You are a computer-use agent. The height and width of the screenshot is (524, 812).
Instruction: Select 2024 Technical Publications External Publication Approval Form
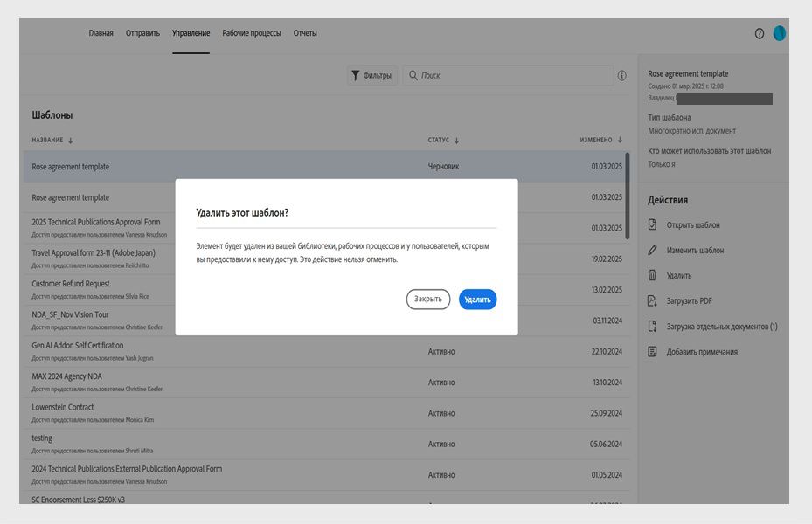326,475
